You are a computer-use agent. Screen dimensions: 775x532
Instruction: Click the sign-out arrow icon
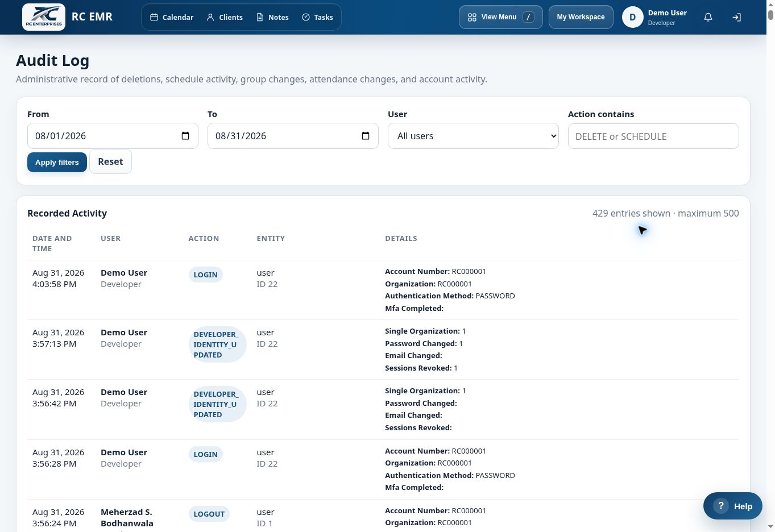(x=736, y=17)
